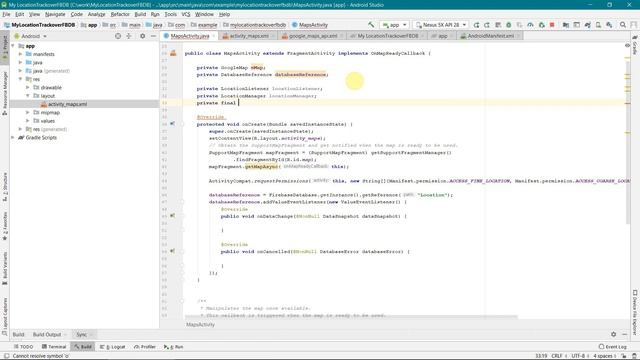Click the red Stop button
Image resolution: width=640 pixels, height=360 pixels.
pos(552,25)
